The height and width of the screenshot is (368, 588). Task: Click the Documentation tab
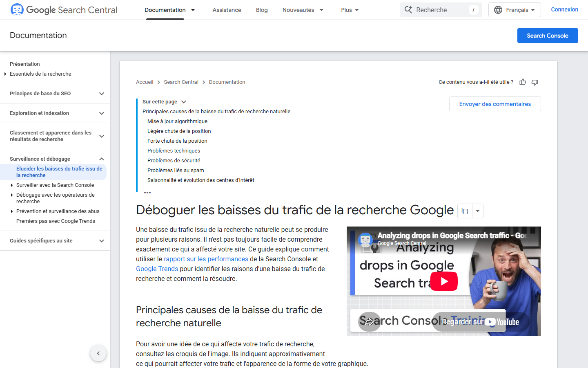click(x=165, y=10)
